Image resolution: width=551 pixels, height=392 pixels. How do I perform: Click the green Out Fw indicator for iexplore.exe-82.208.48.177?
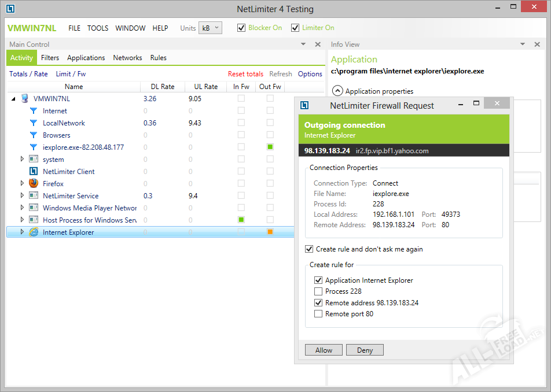coord(270,147)
